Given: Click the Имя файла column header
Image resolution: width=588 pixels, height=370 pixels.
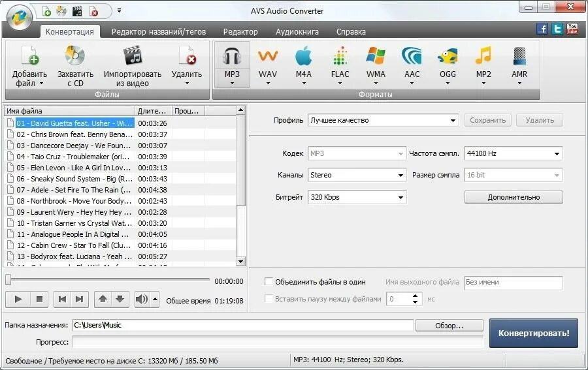Looking at the screenshot, I should point(69,111).
